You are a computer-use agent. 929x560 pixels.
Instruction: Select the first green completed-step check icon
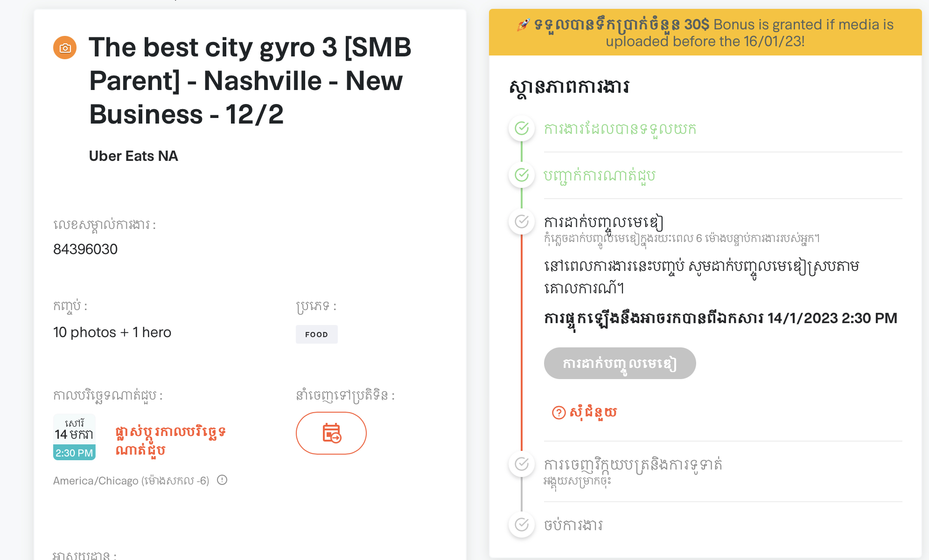(x=522, y=128)
